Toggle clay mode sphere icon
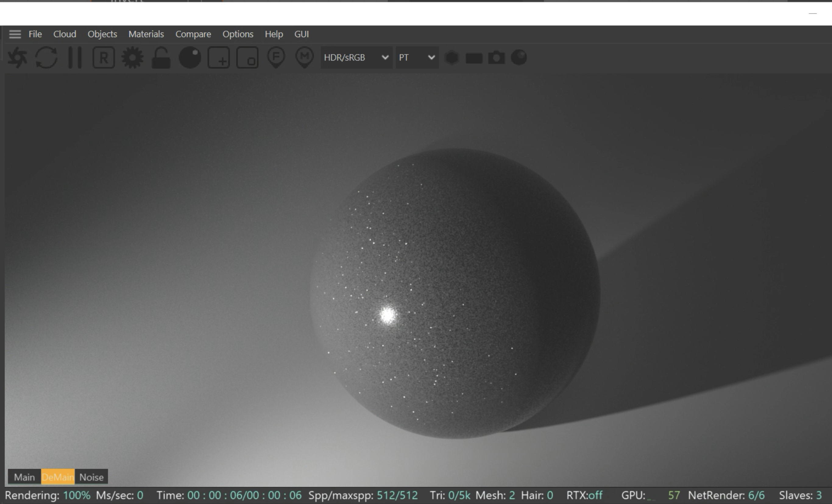The image size is (832, 504). [190, 58]
